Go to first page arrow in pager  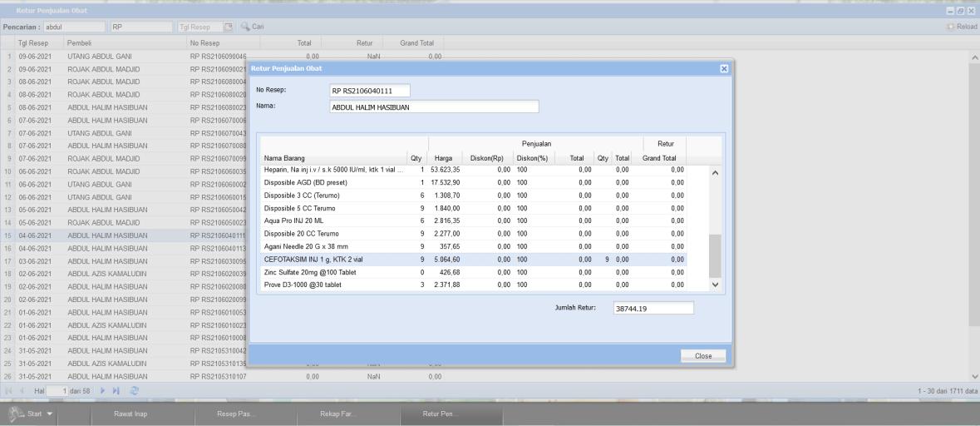pyautogui.click(x=9, y=390)
